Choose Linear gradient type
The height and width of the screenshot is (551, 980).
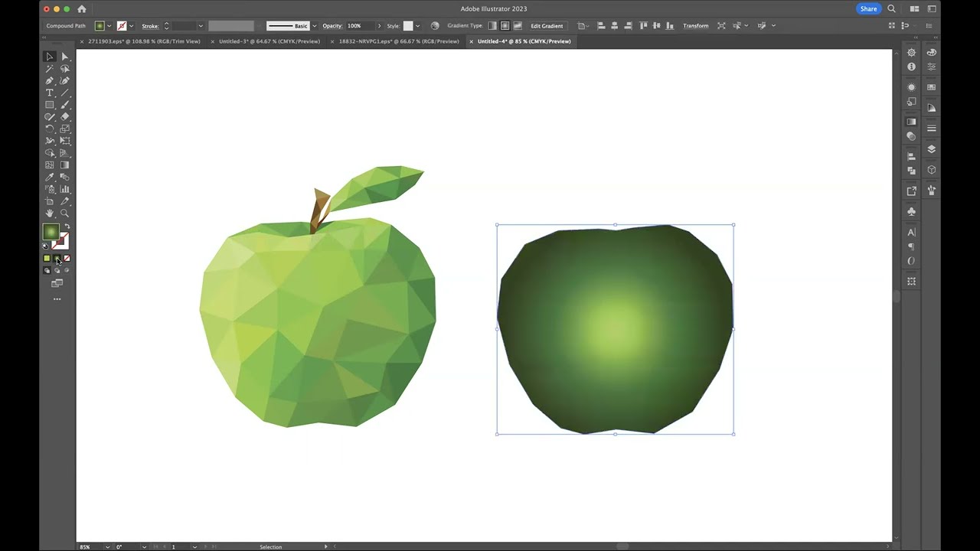coord(492,25)
